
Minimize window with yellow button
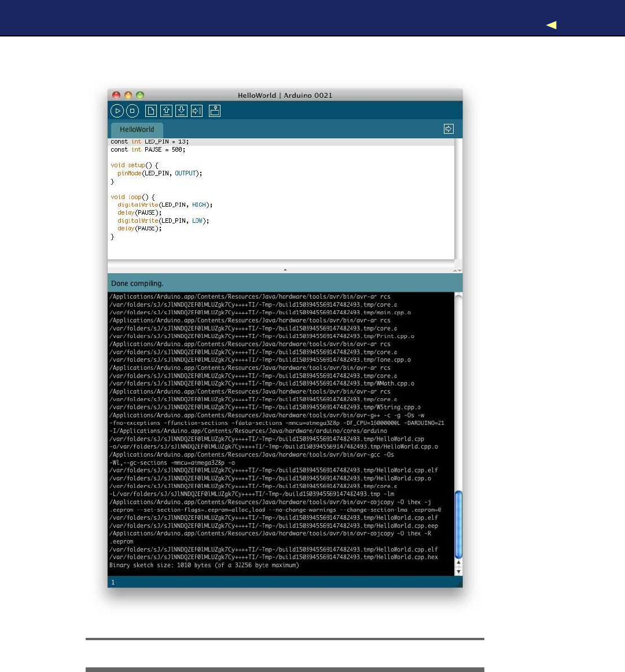point(128,95)
